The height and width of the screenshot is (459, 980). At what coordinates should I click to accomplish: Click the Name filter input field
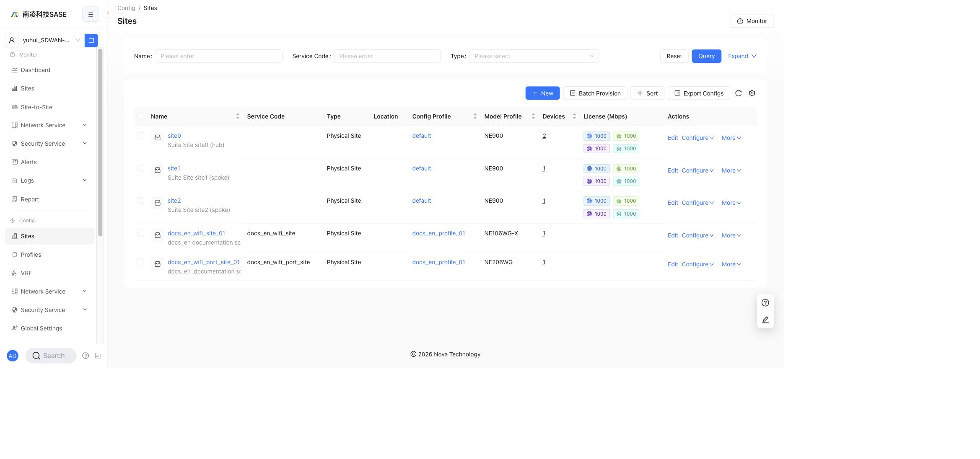click(219, 56)
